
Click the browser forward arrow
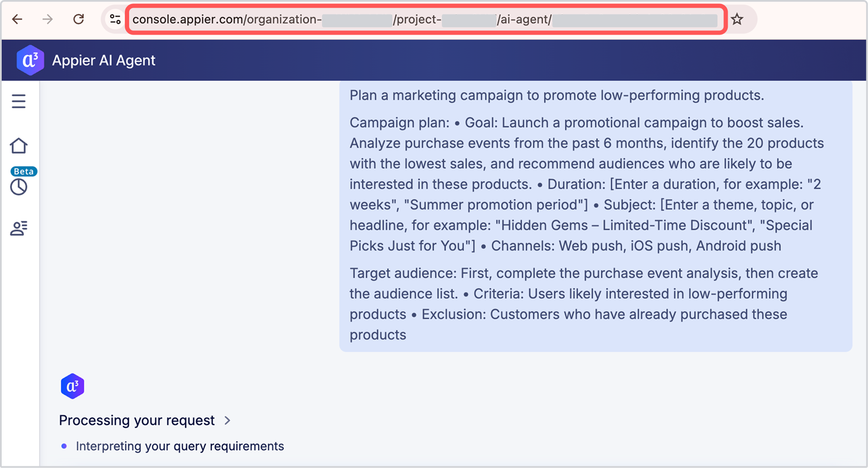(x=47, y=19)
